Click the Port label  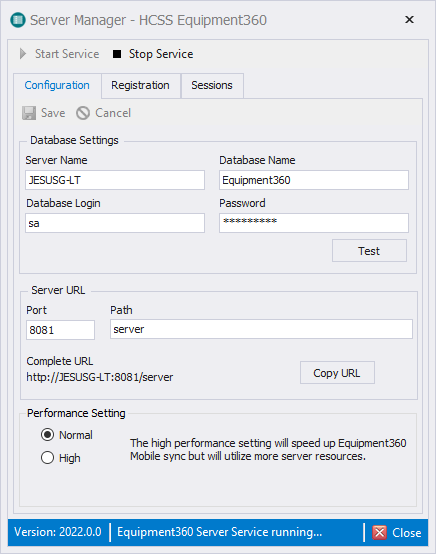click(36, 310)
